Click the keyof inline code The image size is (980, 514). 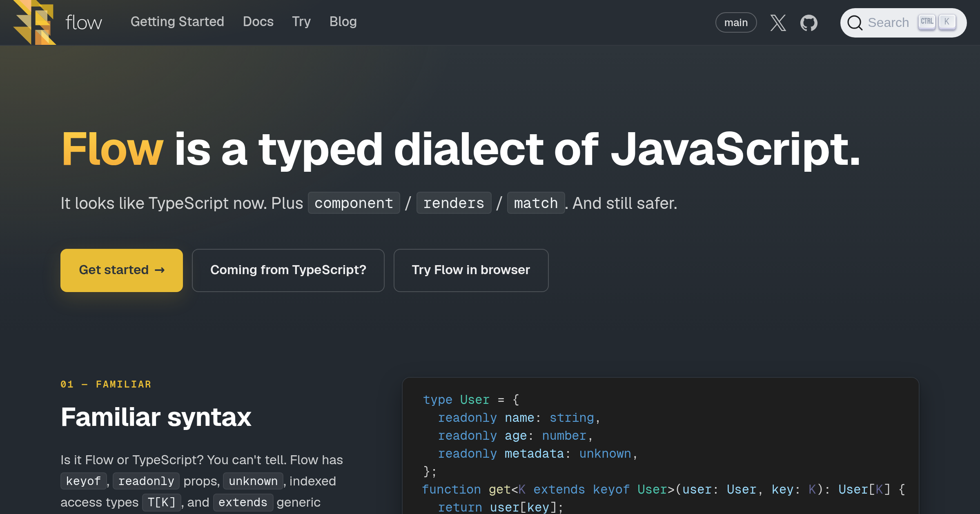pyautogui.click(x=83, y=481)
